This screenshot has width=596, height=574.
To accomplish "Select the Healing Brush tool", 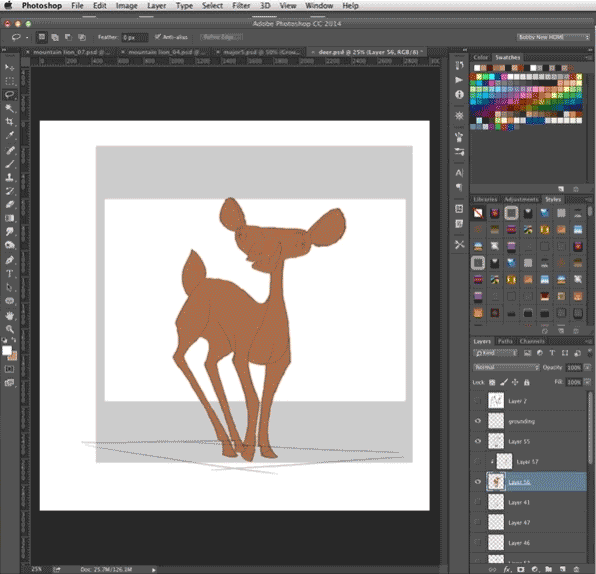I will [x=10, y=150].
